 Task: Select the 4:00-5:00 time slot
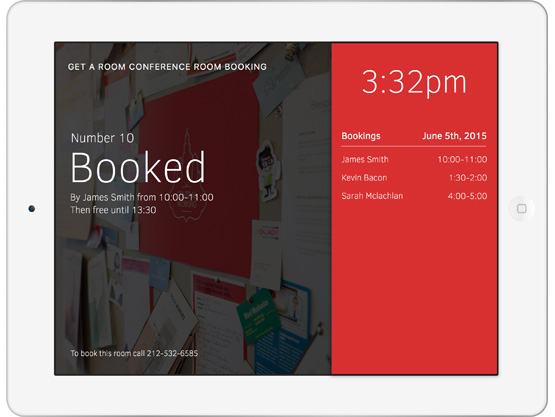click(467, 196)
